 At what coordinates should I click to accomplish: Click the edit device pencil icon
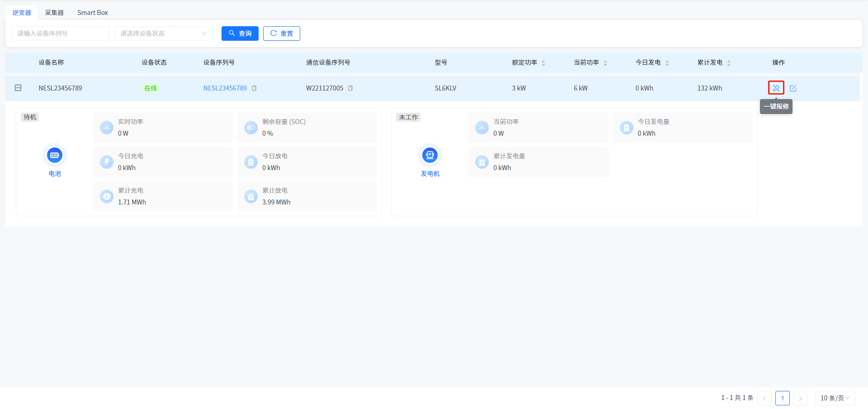[793, 88]
